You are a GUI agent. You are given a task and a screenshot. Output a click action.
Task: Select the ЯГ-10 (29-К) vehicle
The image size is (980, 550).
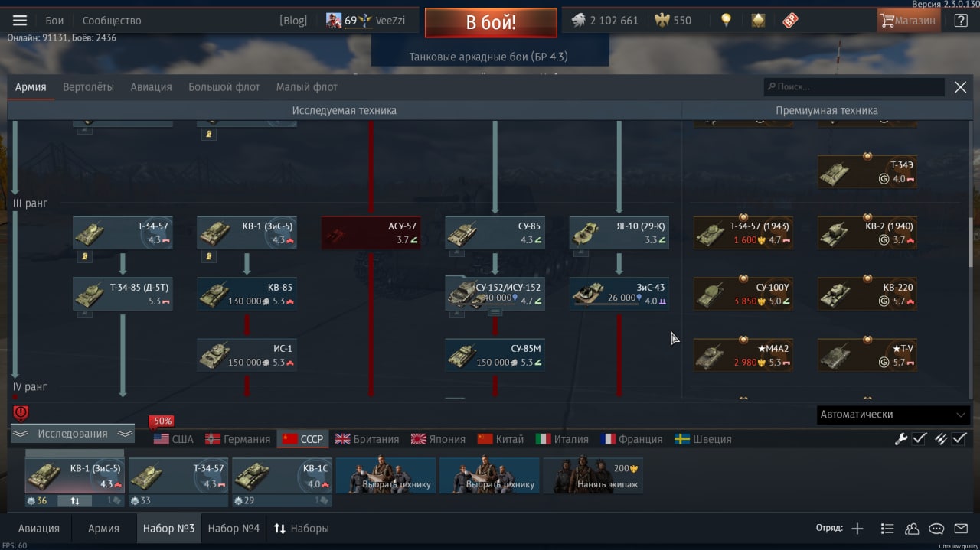619,233
